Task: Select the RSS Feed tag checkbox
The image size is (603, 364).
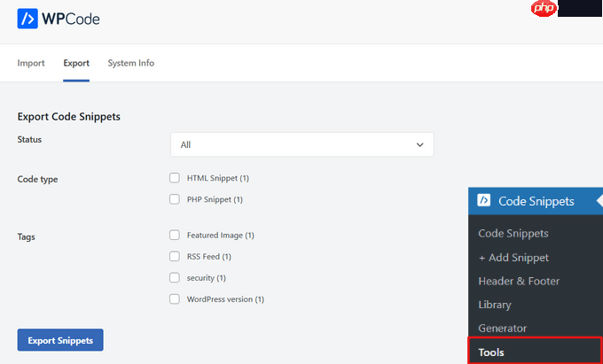Action: click(175, 257)
